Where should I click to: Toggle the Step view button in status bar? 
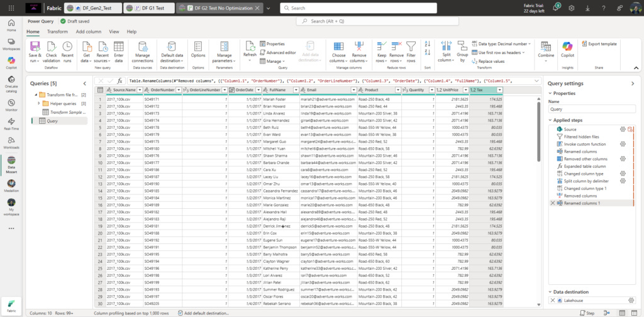pyautogui.click(x=587, y=313)
